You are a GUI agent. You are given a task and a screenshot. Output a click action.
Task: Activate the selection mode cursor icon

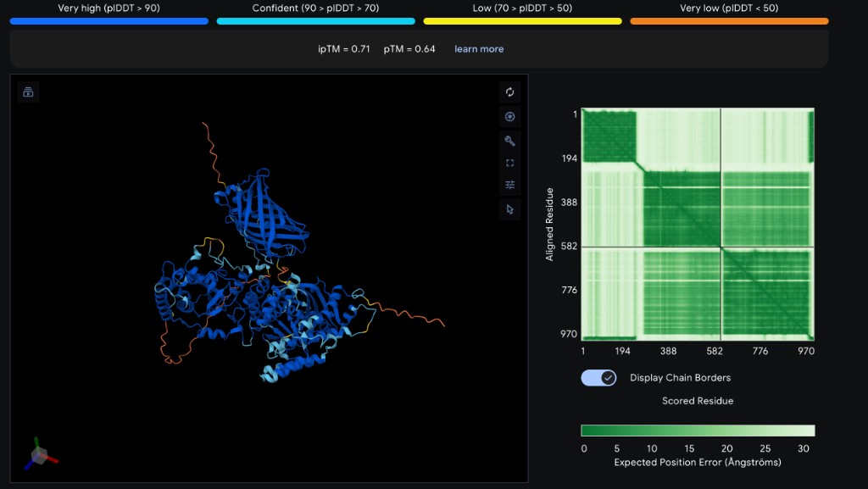(x=509, y=209)
